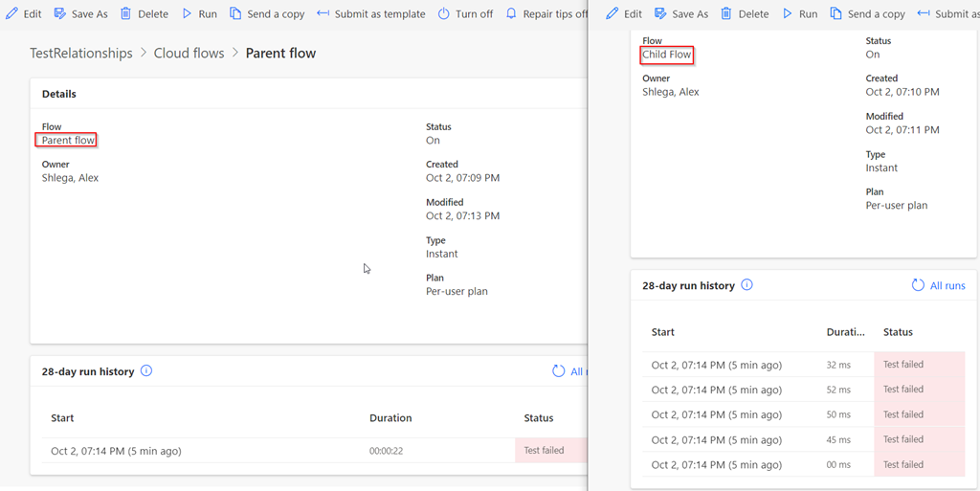Click Send a copy icon for Parent flow
Viewport: 980px width, 491px height.
235,14
